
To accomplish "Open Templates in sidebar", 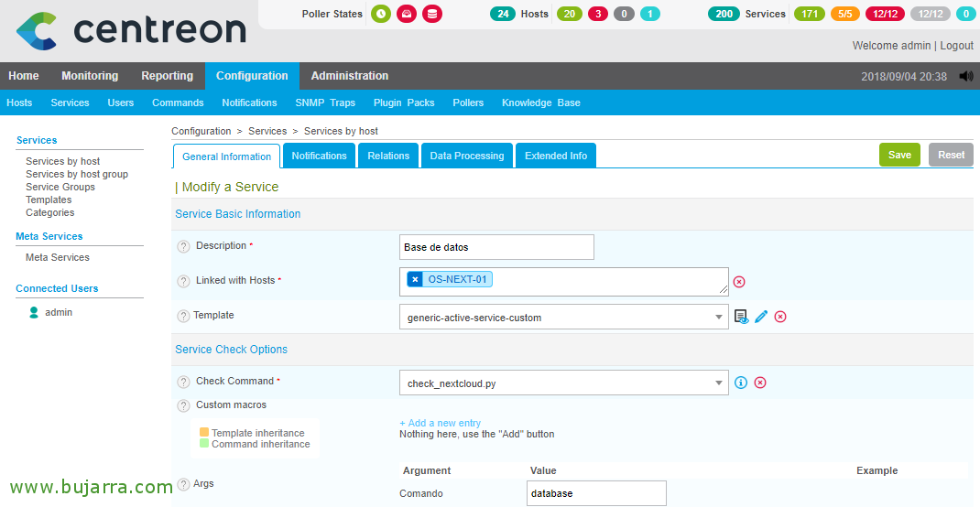I will pyautogui.click(x=49, y=200).
